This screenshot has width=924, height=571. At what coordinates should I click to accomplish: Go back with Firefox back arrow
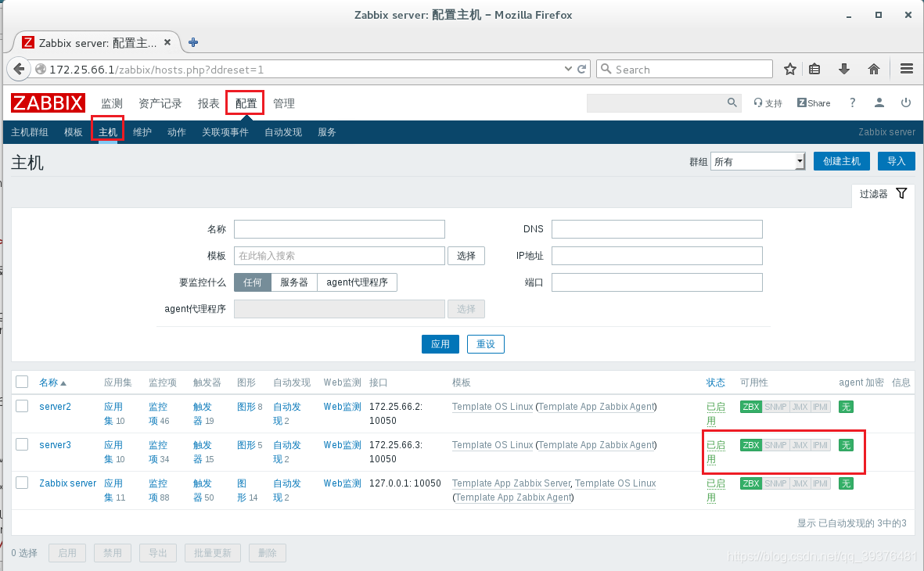(x=19, y=69)
